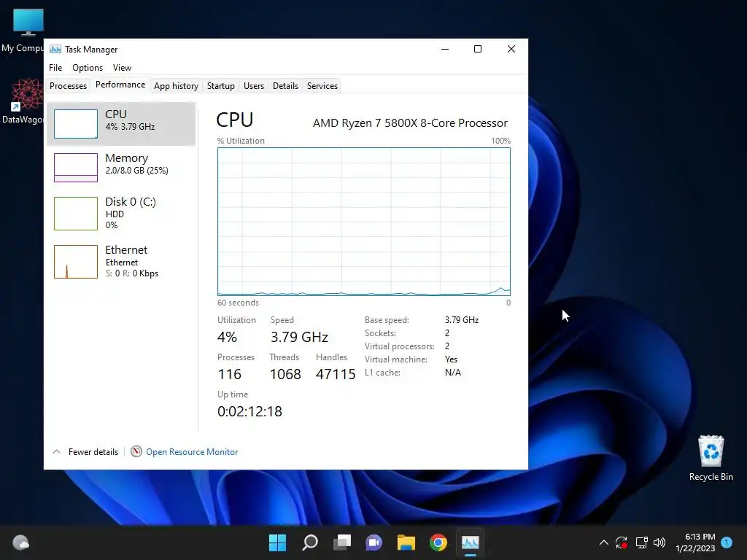Show hidden system tray icons
The height and width of the screenshot is (560, 747).
tap(603, 542)
